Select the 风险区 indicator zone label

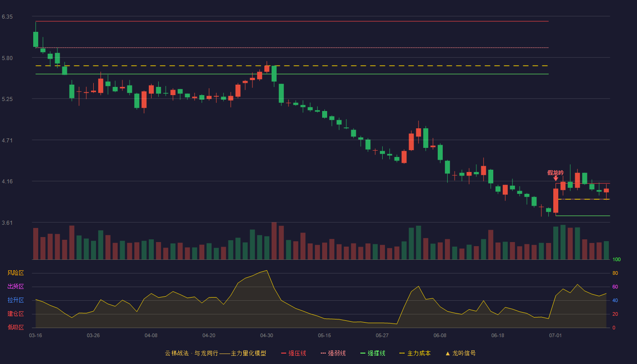point(15,273)
